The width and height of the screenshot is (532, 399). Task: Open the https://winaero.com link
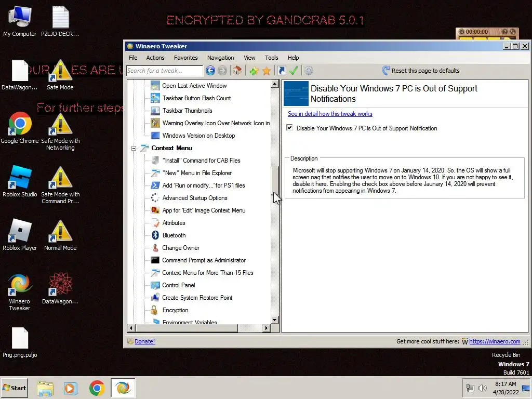[495, 341]
